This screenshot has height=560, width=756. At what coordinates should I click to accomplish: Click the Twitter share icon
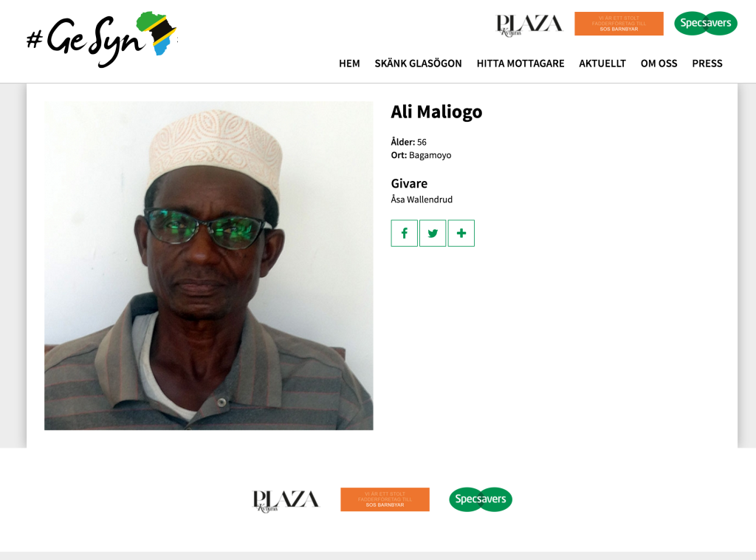point(433,233)
